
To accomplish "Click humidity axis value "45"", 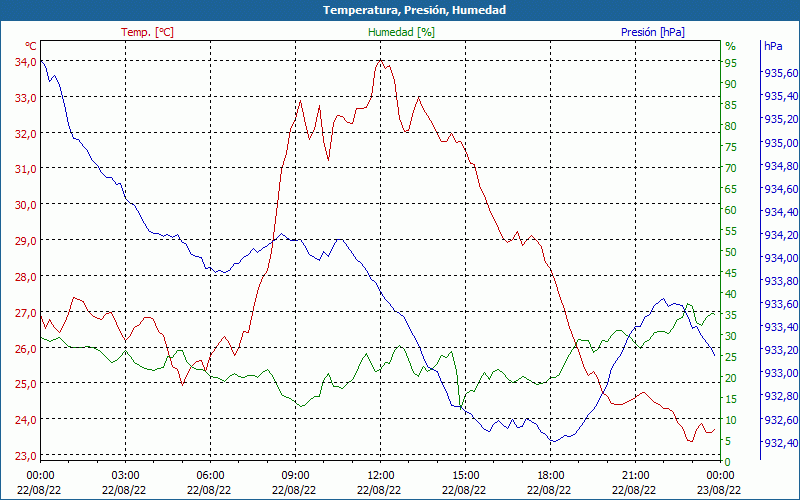I will pos(731,273).
